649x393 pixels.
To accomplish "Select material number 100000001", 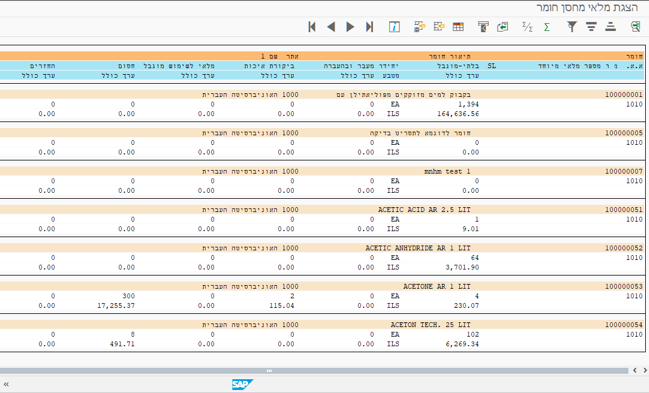I will click(624, 94).
